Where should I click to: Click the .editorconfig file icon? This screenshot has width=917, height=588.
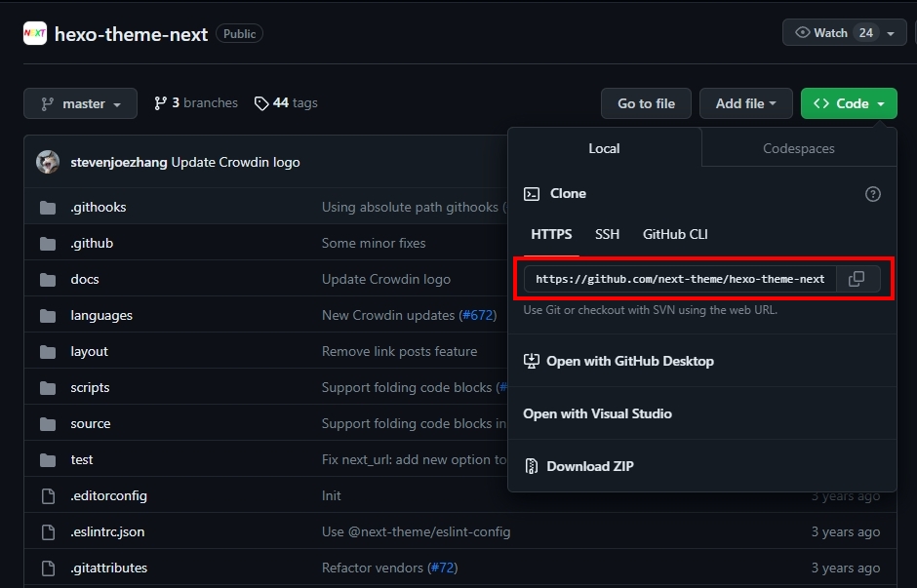48,496
